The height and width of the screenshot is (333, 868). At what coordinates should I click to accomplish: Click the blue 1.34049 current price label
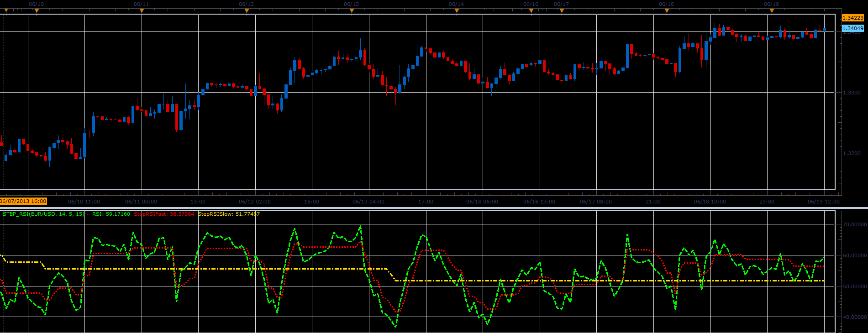852,28
